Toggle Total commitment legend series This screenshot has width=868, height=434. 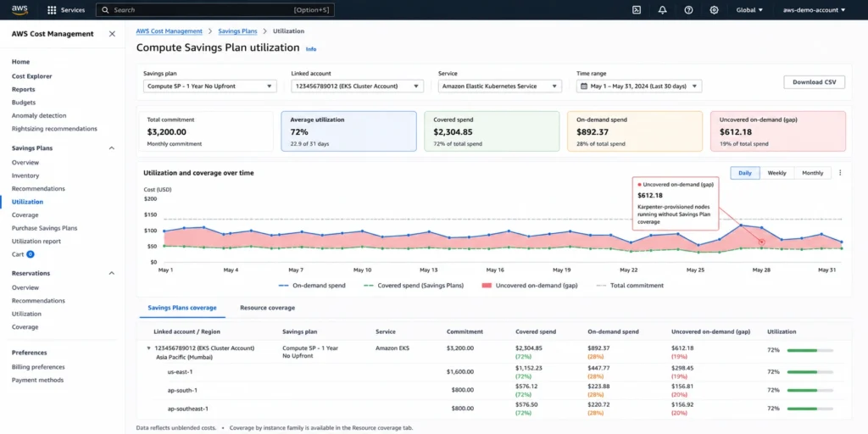[x=630, y=286]
